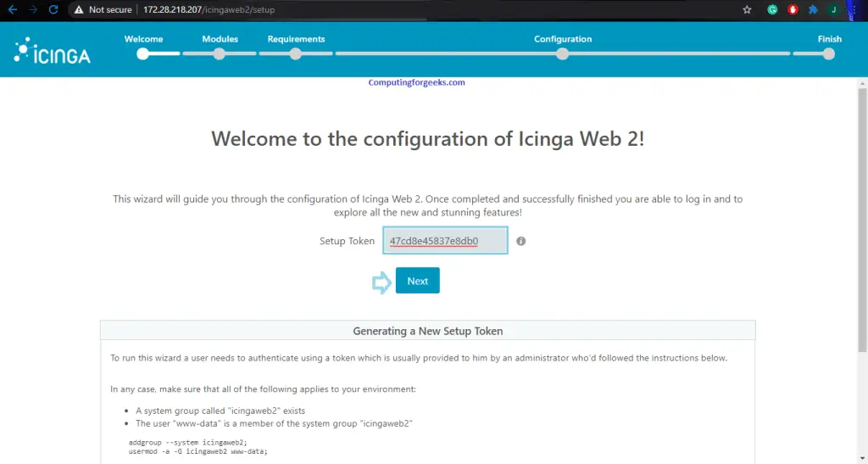
Task: Click the Setup Token label
Action: 347,241
